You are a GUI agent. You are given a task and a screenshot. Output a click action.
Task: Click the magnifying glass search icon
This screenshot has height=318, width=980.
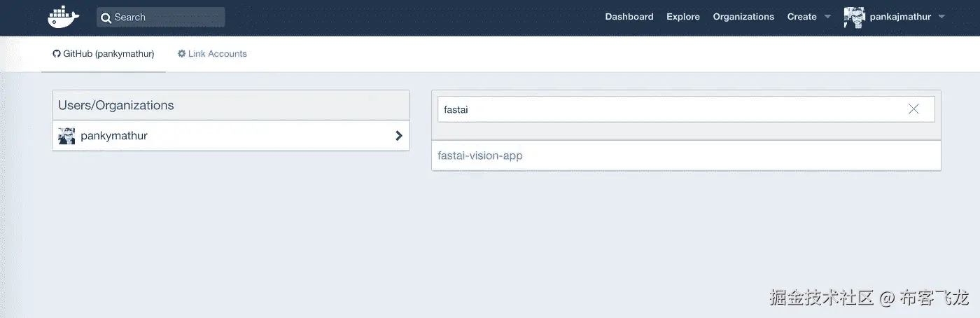click(106, 18)
